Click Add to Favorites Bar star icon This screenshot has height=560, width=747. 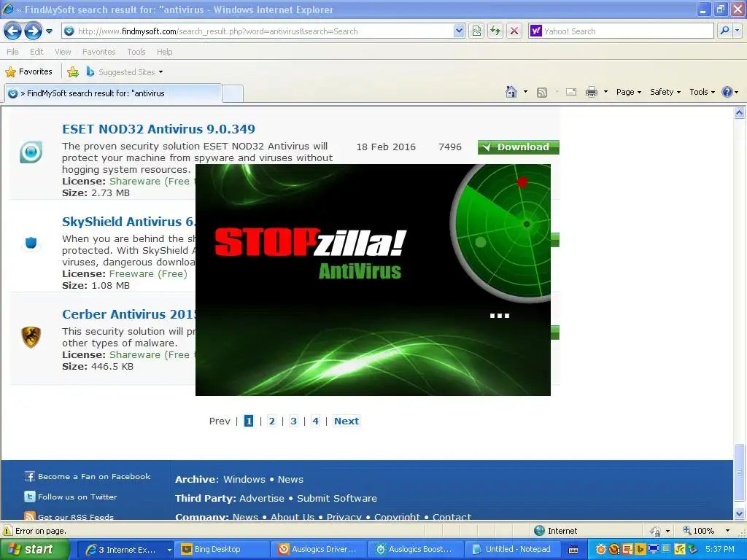[73, 72]
